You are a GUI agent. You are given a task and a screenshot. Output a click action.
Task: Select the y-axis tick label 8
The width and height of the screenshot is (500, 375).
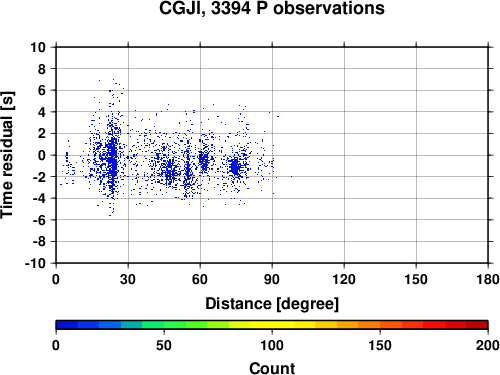(x=42, y=69)
